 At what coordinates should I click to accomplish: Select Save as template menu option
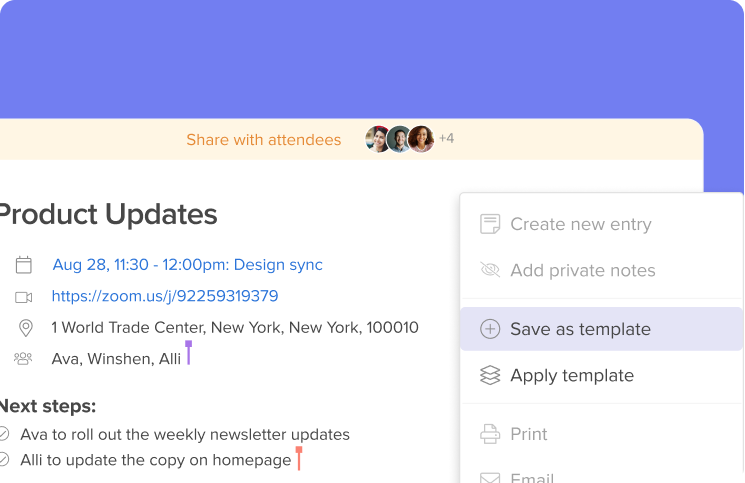tap(601, 329)
